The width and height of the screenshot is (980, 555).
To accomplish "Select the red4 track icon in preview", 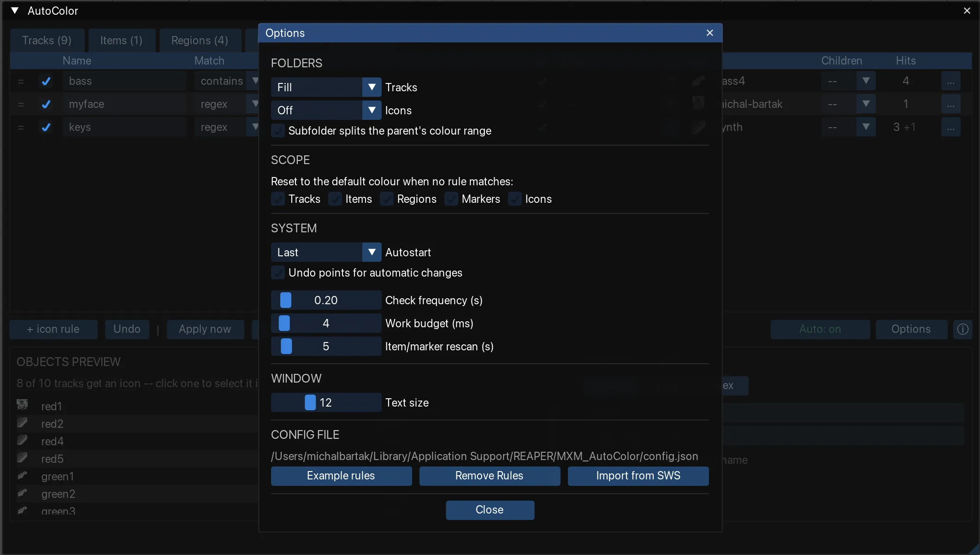I will coord(22,440).
